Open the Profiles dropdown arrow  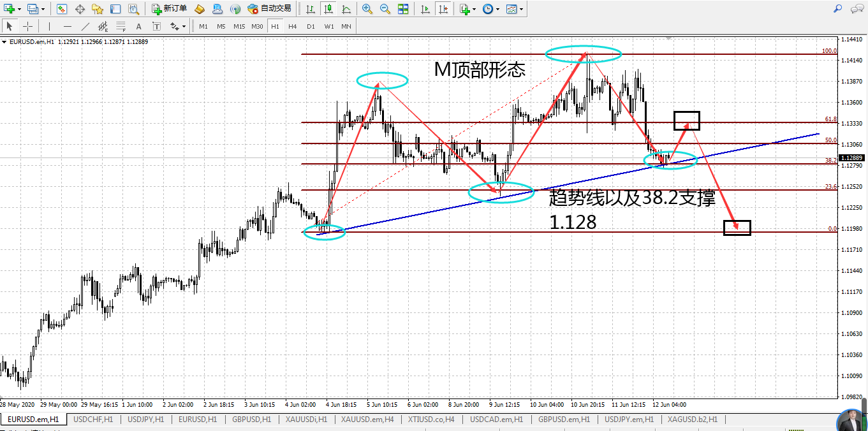pos(43,9)
